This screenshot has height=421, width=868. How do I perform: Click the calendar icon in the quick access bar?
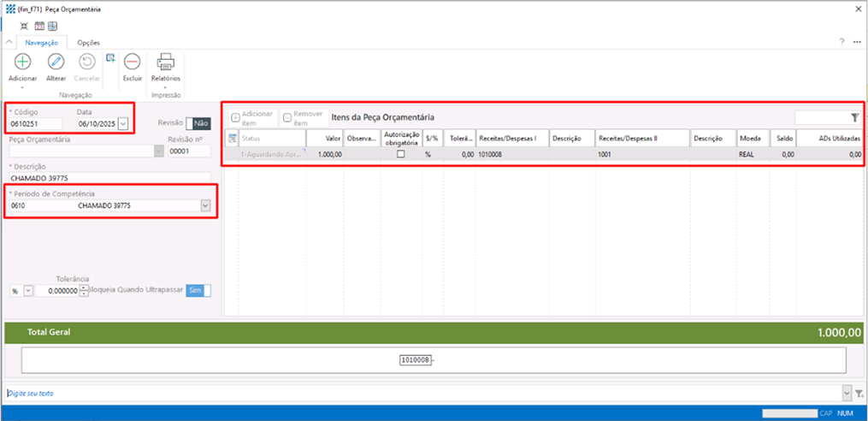(39, 27)
